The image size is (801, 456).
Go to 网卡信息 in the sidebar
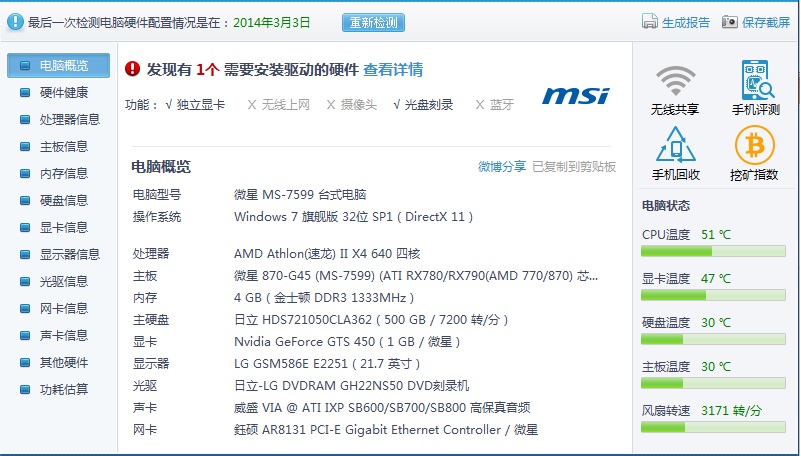coord(64,308)
